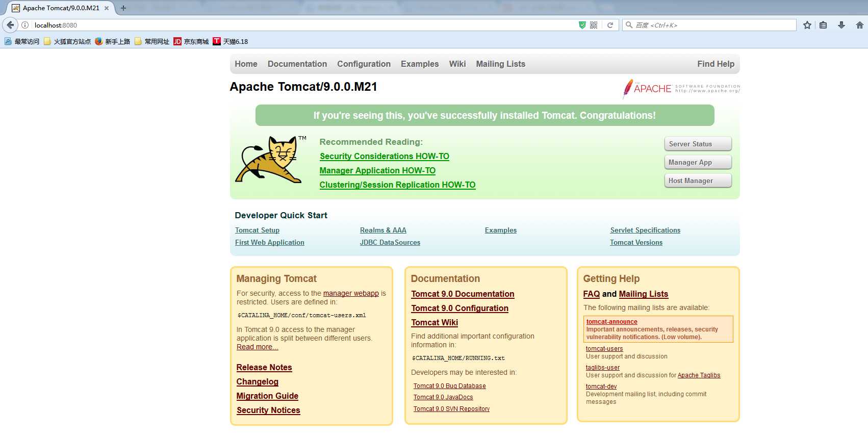
Task: Open the Realms & AAA link
Action: pyautogui.click(x=383, y=230)
